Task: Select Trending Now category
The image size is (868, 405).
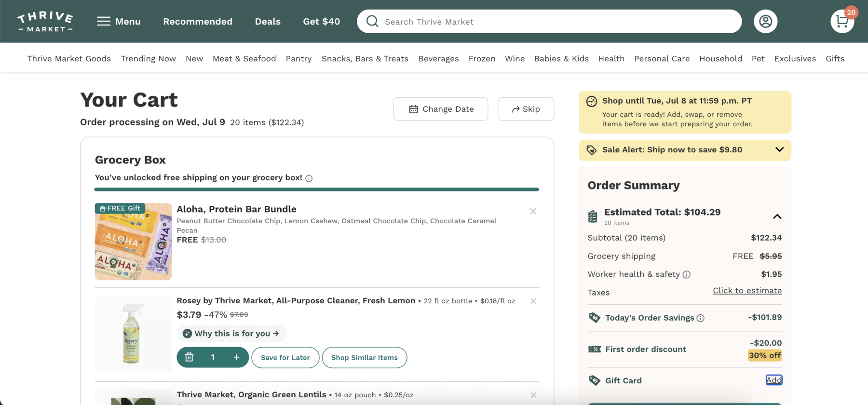Action: (149, 58)
